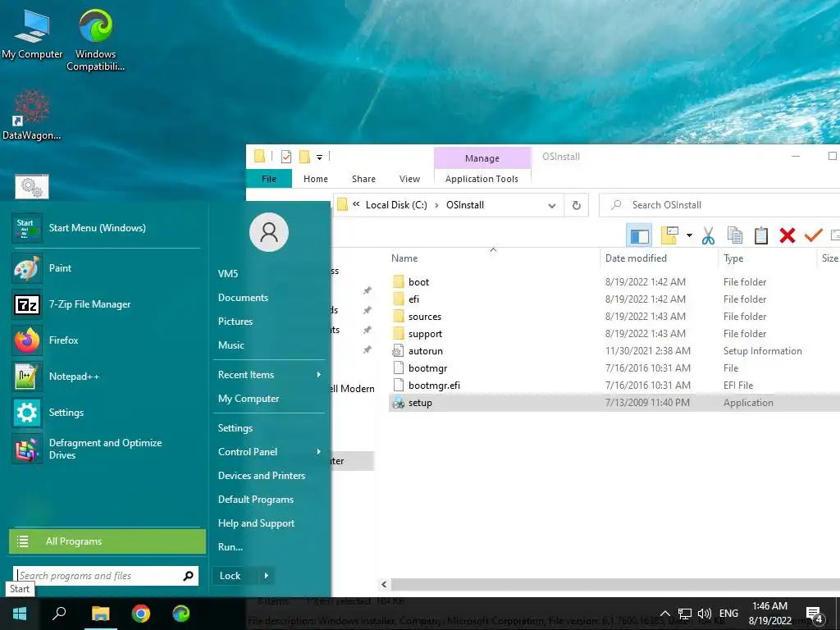Click the Manage contextual tab
Screen dimensions: 840x630
482,158
